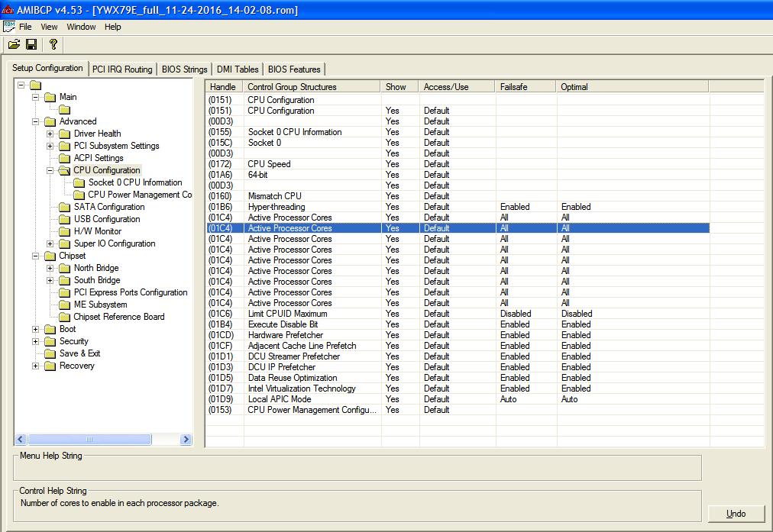Select CPU Power Management Co tree item
The image size is (773, 532).
point(140,195)
